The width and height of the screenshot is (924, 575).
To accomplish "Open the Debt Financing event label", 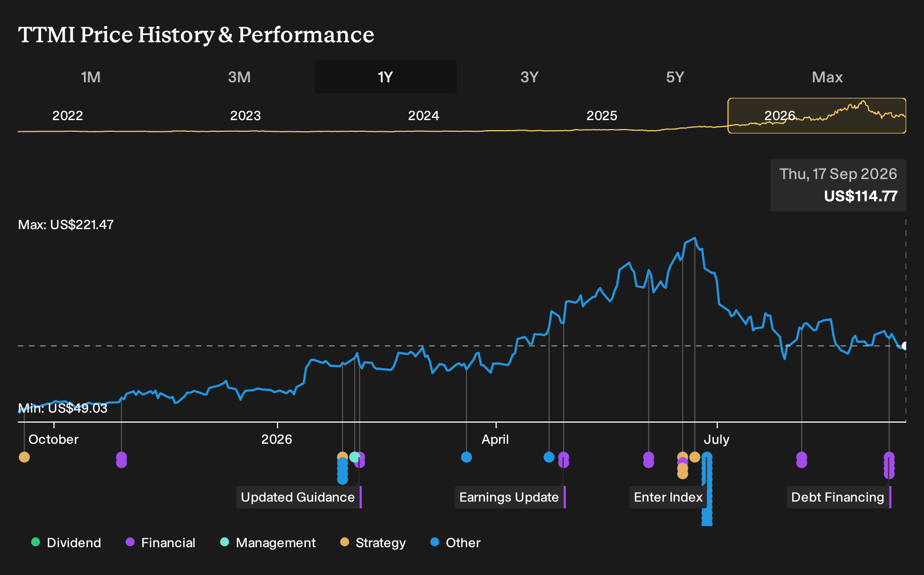I will click(839, 497).
